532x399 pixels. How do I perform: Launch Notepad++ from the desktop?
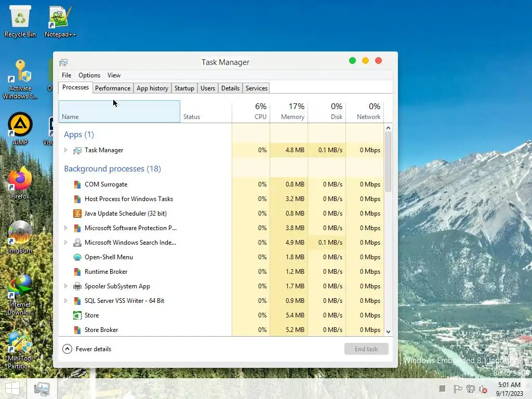coord(60,21)
